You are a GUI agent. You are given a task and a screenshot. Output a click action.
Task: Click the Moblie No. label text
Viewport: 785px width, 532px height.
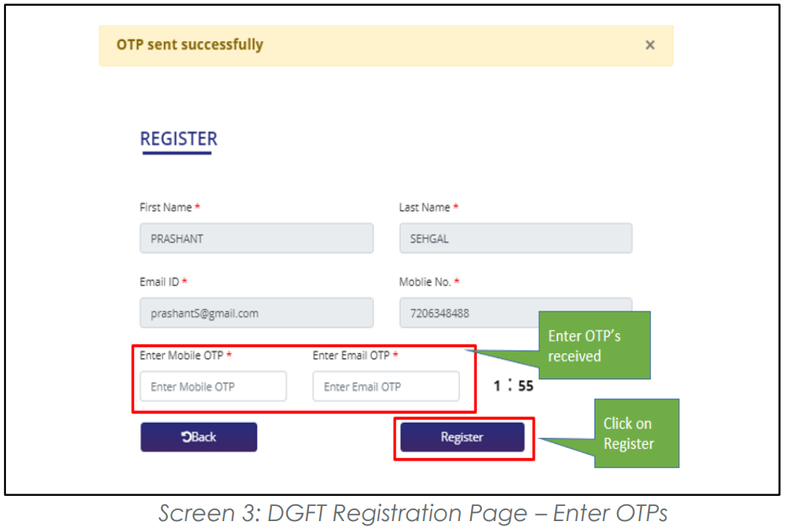[425, 282]
